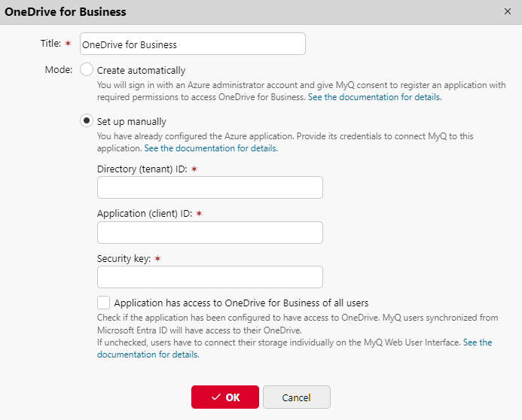Select the Create automatically radio button
This screenshot has height=420, width=522.
click(87, 70)
